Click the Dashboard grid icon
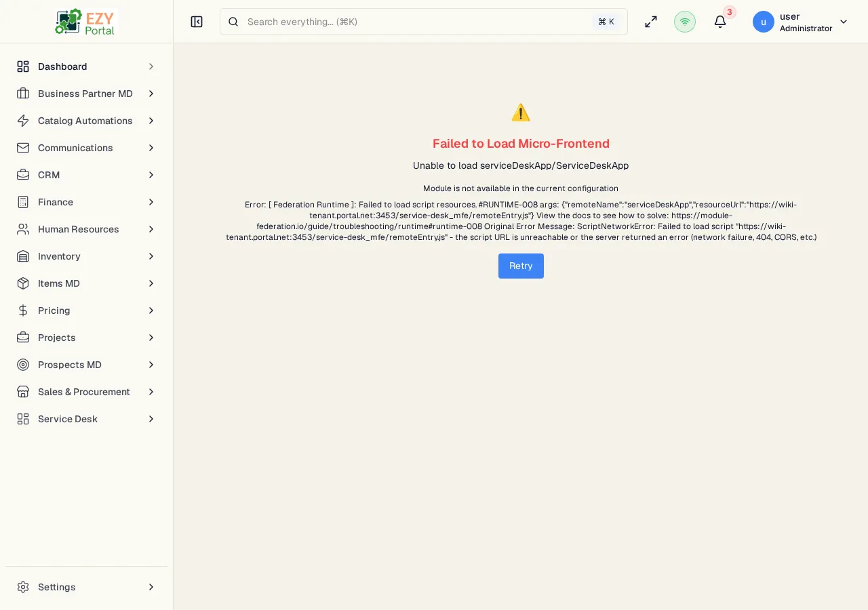 [x=23, y=66]
